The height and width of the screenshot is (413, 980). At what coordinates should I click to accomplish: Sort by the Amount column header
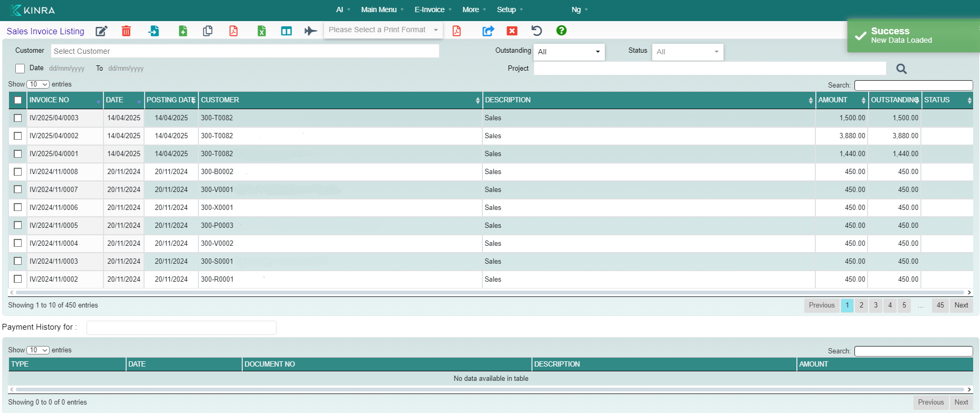click(x=842, y=100)
